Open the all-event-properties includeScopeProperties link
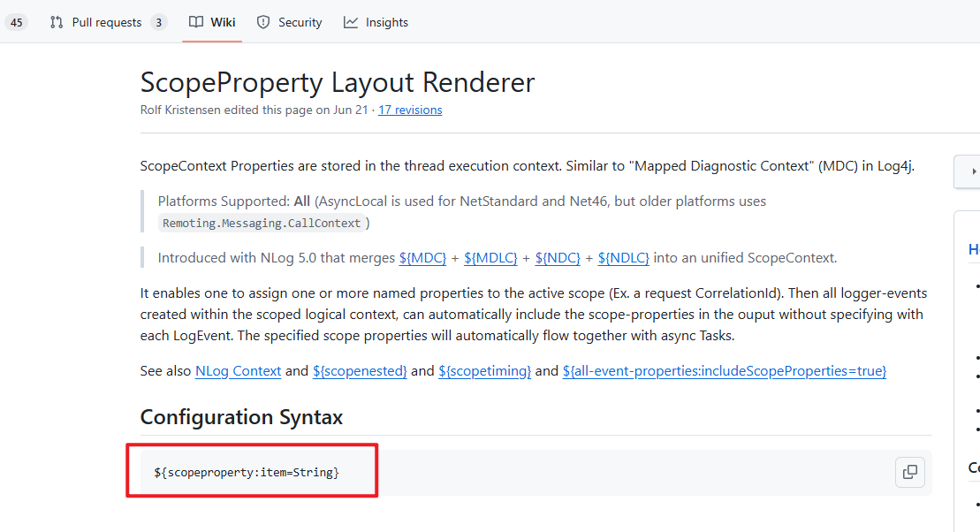 click(x=724, y=370)
